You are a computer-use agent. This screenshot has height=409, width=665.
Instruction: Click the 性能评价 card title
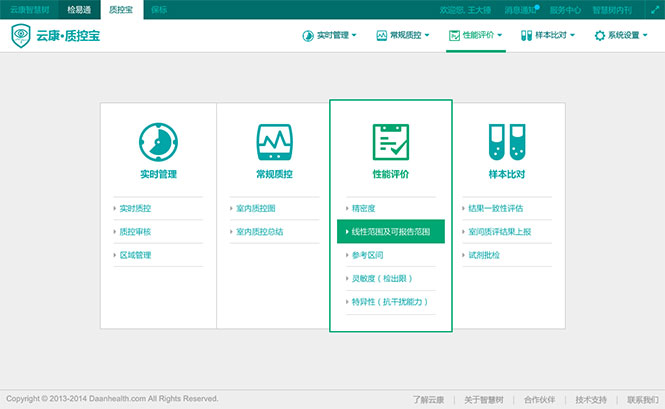click(x=391, y=174)
